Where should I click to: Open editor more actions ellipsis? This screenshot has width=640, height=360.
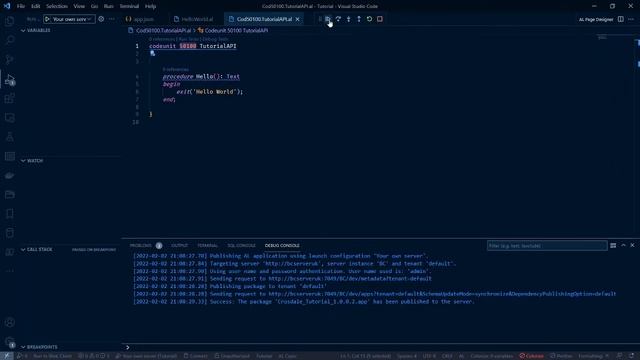point(631,19)
